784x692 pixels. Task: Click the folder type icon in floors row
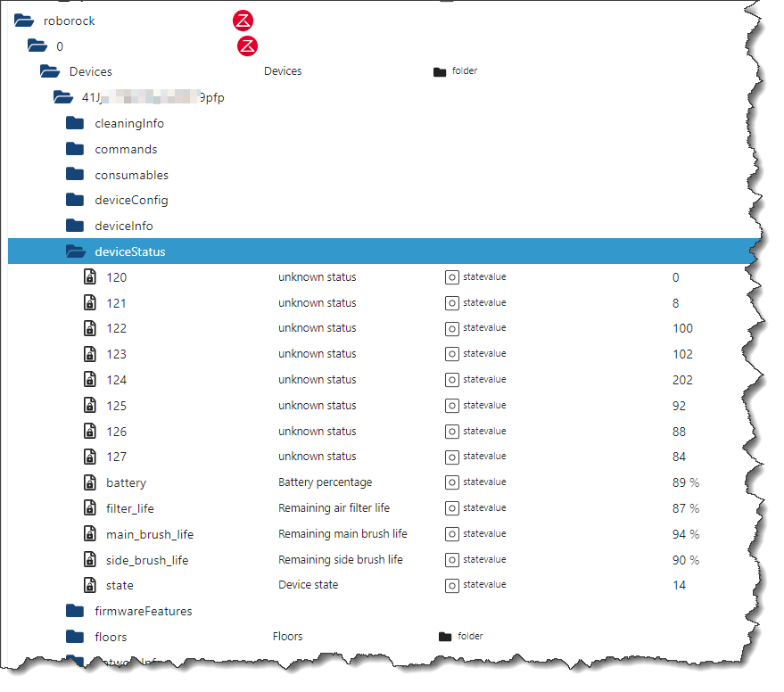click(x=444, y=637)
